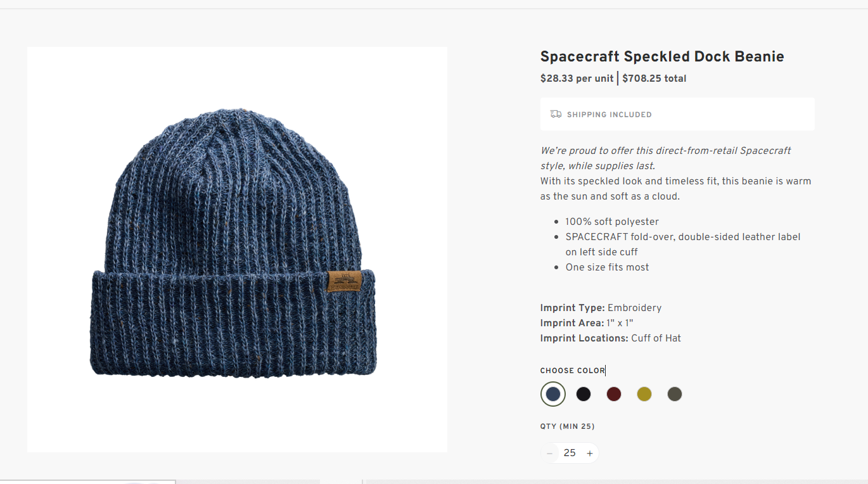The height and width of the screenshot is (484, 868).
Task: Click the QTY (MIN 25) label
Action: 567,426
